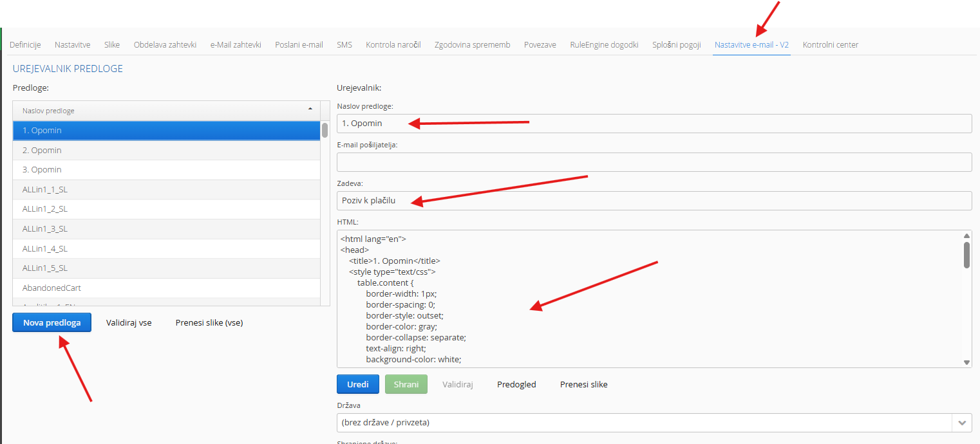Select the 1. Opomin template row

point(166,131)
